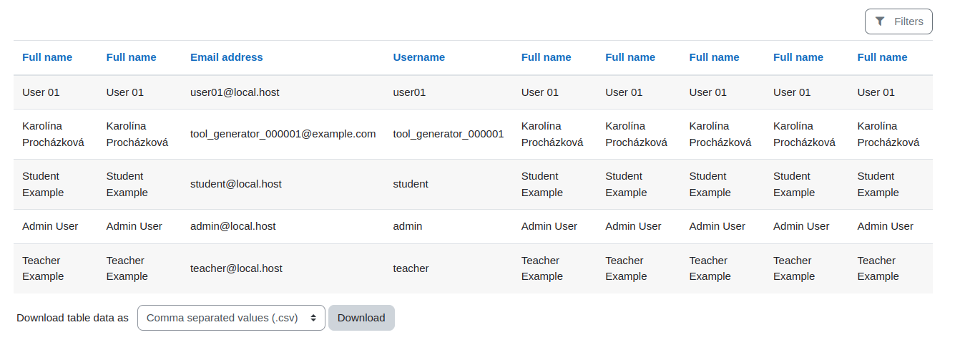Download the table data
The height and width of the screenshot is (340, 980).
[x=361, y=318]
